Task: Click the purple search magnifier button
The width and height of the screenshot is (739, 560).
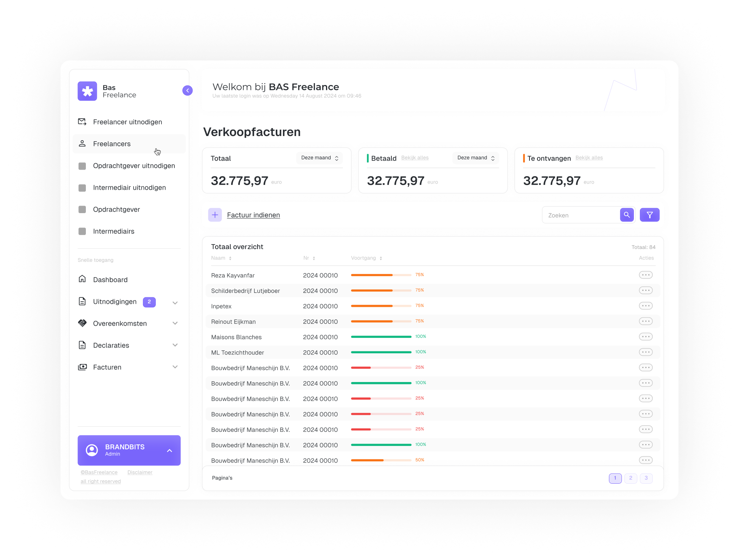Action: click(x=627, y=215)
